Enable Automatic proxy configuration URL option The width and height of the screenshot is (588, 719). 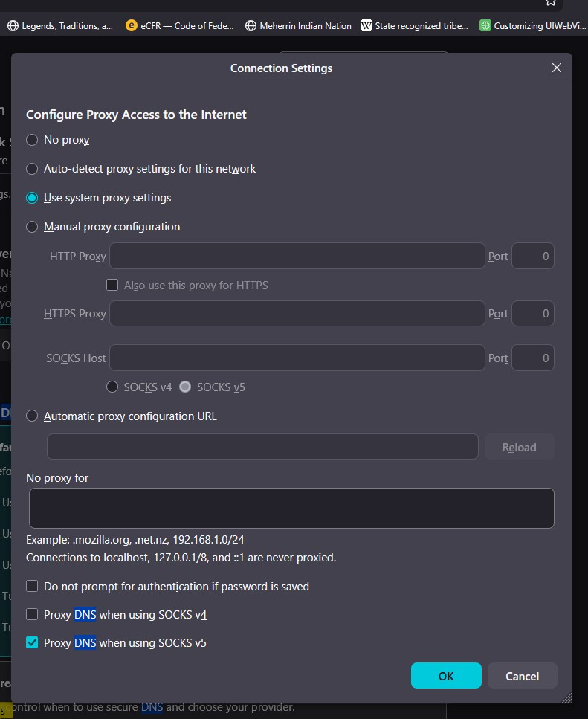pos(32,416)
